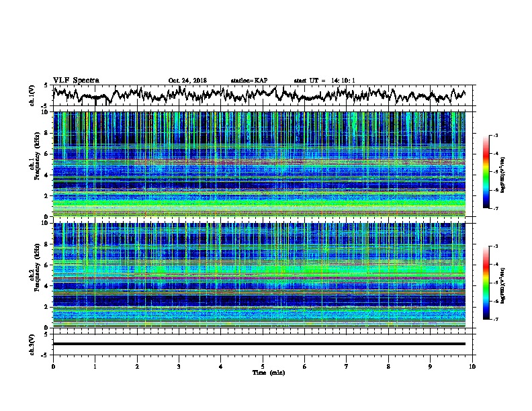Image resolution: width=532 pixels, height=411 pixels.
Task: Click the color scale bar beside ch.1 spectrogram
Action: pyautogui.click(x=486, y=172)
